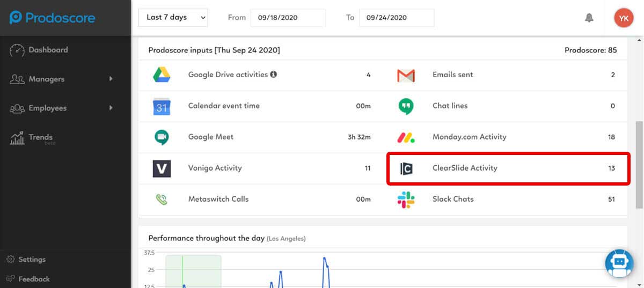644x288 pixels.
Task: Click the Prodoscore inputs date heading
Action: (x=214, y=50)
